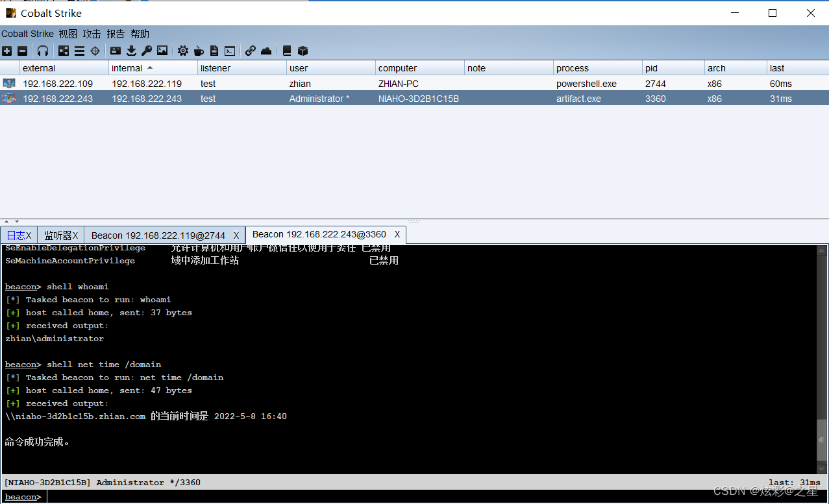Open the Cobalt Strike menu
This screenshot has height=504, width=829.
(x=27, y=34)
